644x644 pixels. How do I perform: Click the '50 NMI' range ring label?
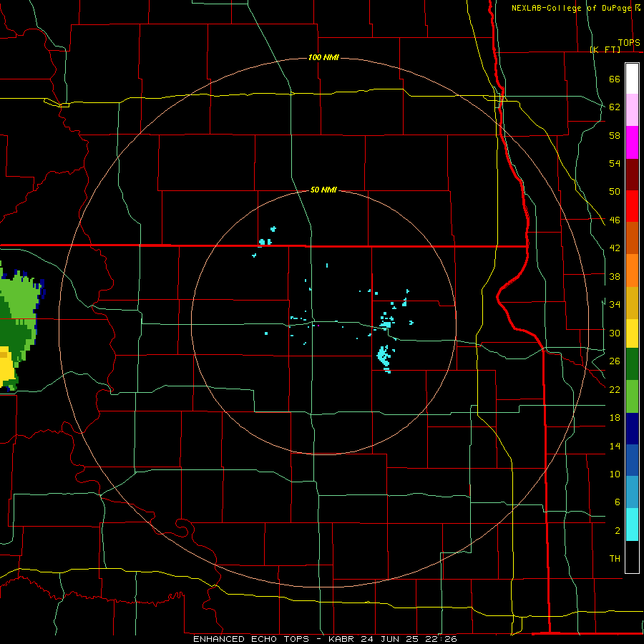pos(323,190)
